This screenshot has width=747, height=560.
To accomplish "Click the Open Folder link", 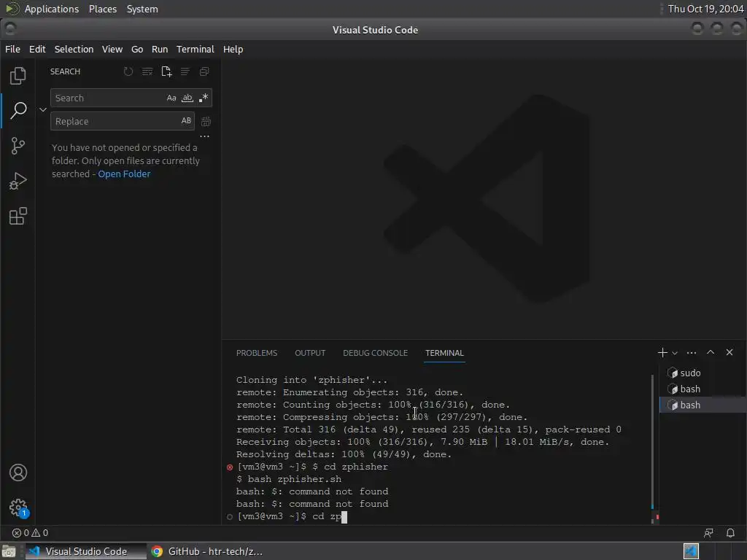I will pos(124,174).
